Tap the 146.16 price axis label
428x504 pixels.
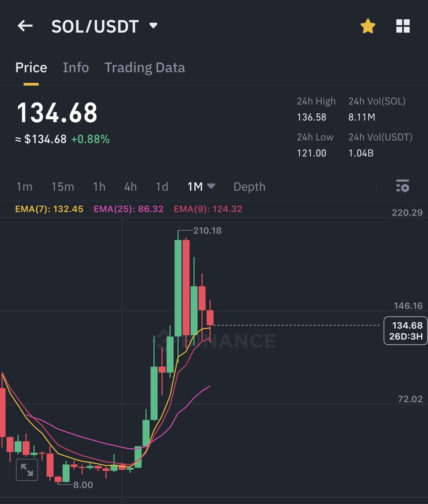[x=408, y=306]
